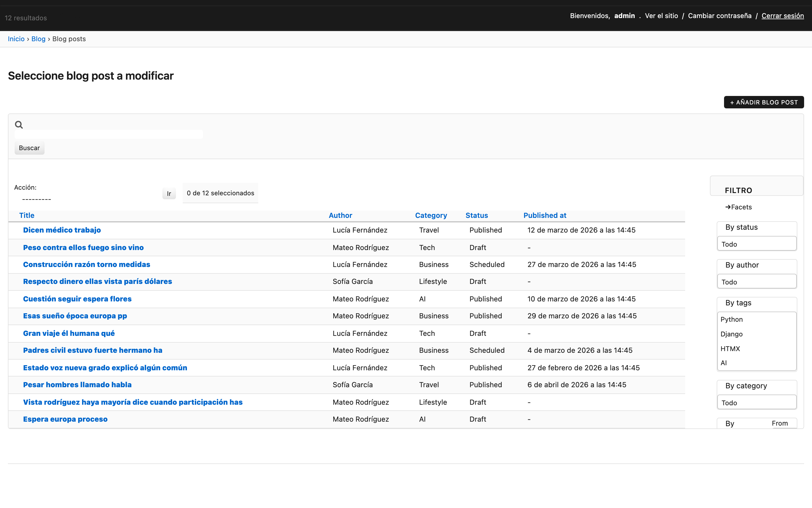
Task: Go to Blog breadcrumb link
Action: [38, 39]
